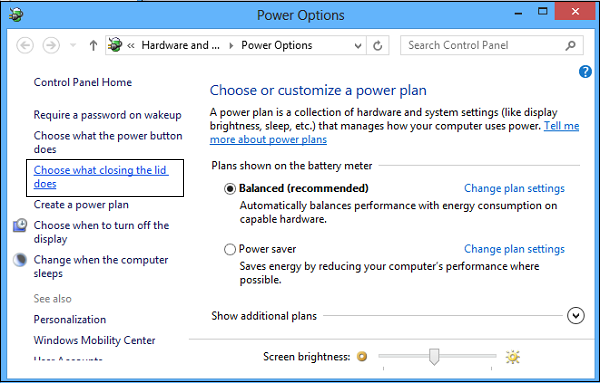This screenshot has height=383, width=600.
Task: Click the magnifier icon in the search box
Action: [x=570, y=46]
